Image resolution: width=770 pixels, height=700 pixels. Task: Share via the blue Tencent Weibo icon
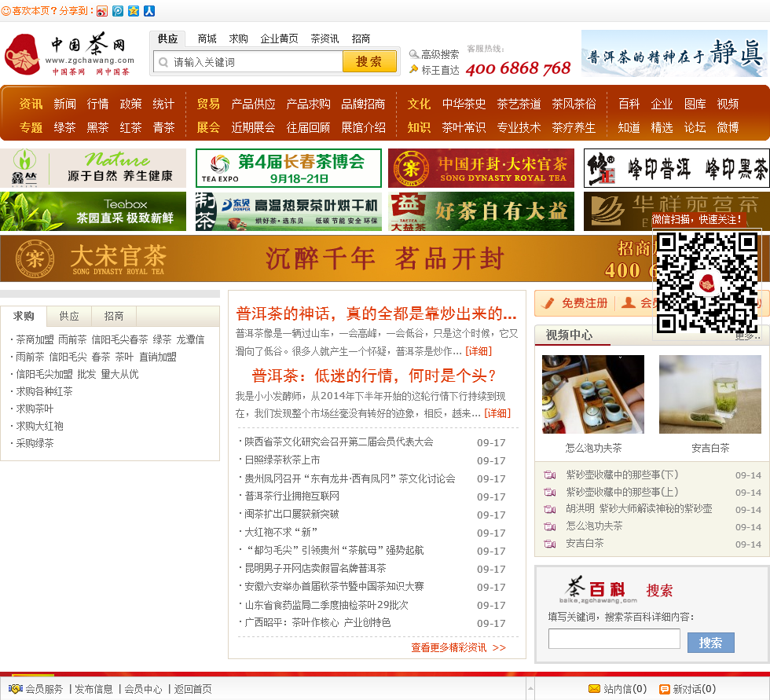(118, 11)
